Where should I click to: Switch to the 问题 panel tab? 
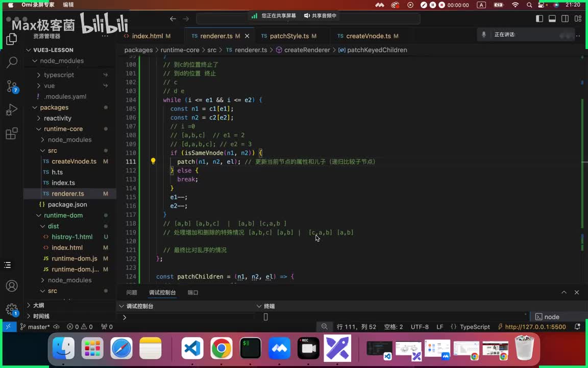coord(132,292)
